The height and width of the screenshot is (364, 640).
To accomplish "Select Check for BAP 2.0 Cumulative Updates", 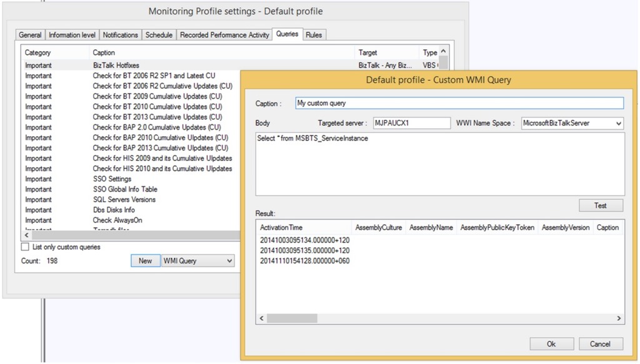I will click(x=131, y=127).
